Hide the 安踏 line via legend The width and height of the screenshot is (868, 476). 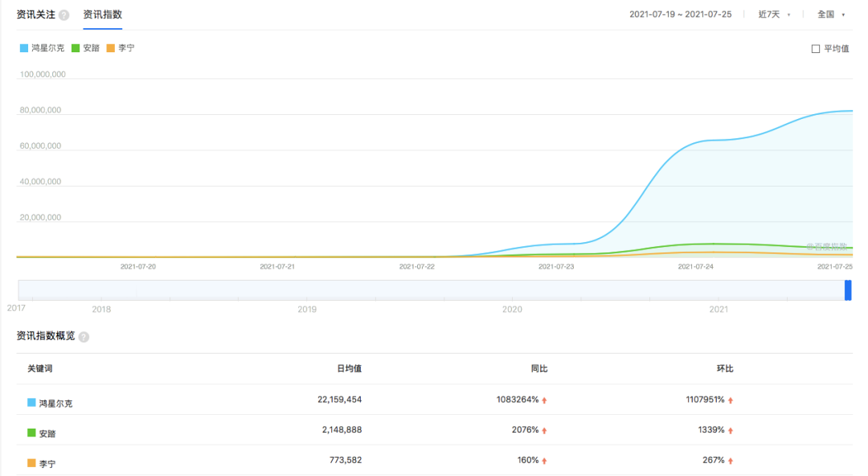pyautogui.click(x=86, y=48)
